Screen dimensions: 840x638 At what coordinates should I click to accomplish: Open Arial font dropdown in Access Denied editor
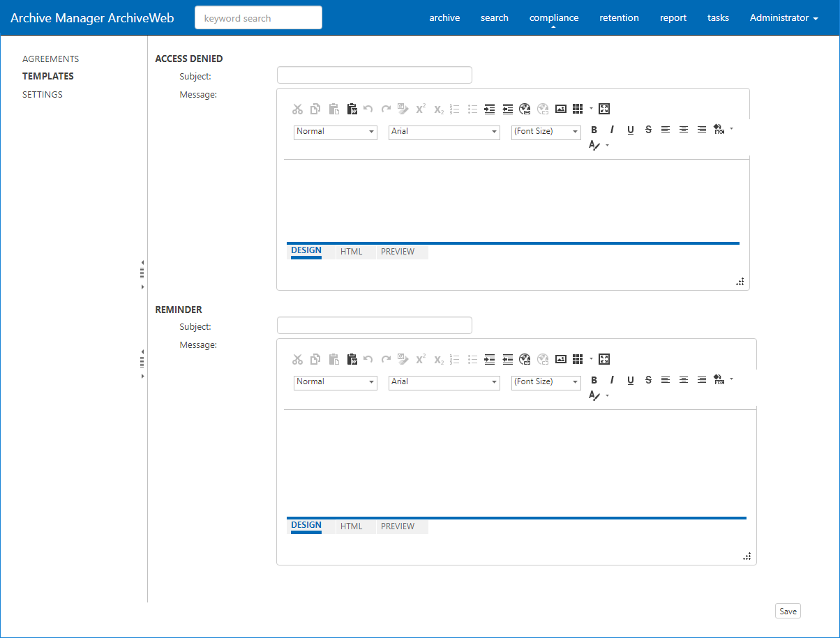coord(444,132)
